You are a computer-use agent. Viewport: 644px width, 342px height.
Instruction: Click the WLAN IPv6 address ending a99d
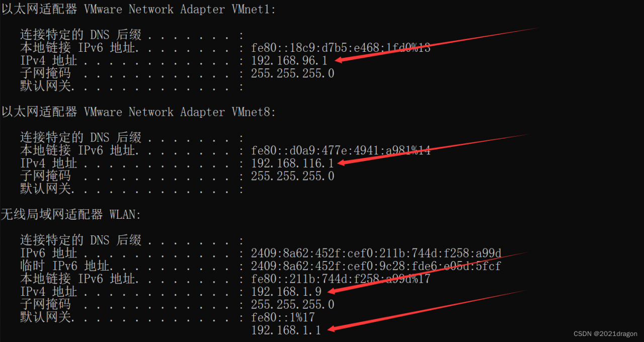pos(376,253)
